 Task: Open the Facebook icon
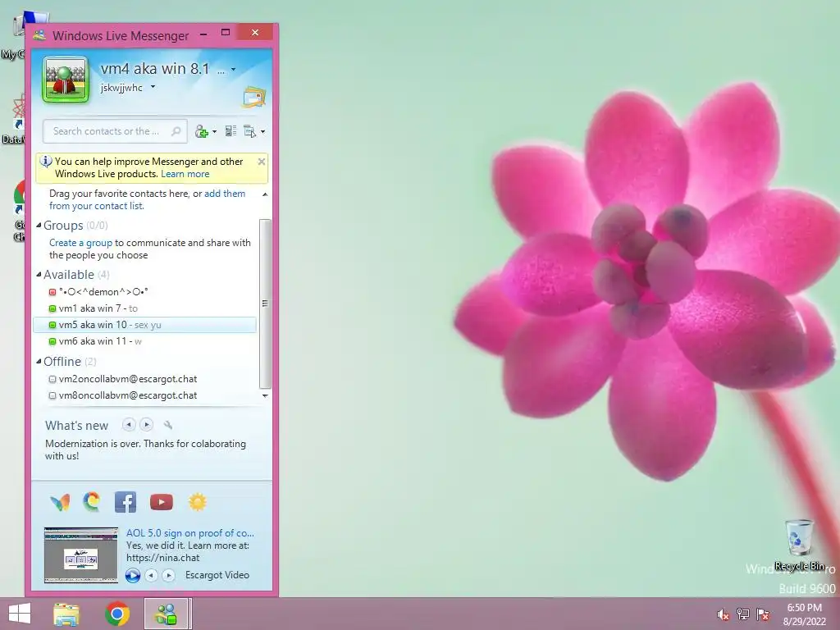[x=126, y=502]
